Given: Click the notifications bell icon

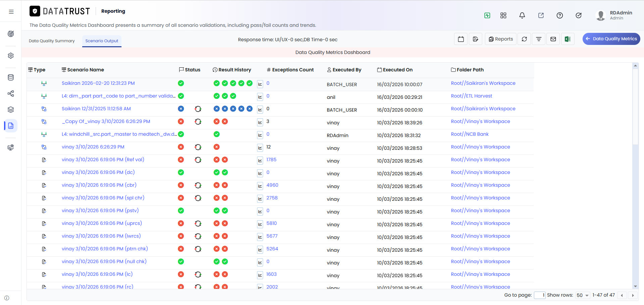Looking at the screenshot, I should [522, 15].
